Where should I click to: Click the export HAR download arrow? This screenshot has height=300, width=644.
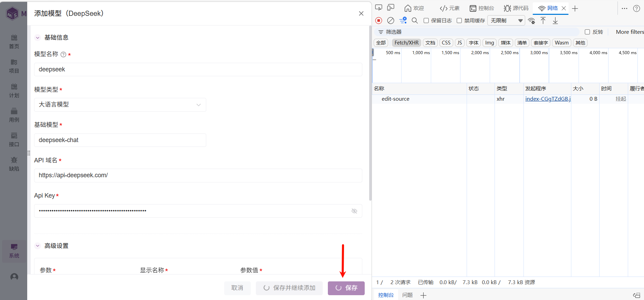click(x=555, y=21)
